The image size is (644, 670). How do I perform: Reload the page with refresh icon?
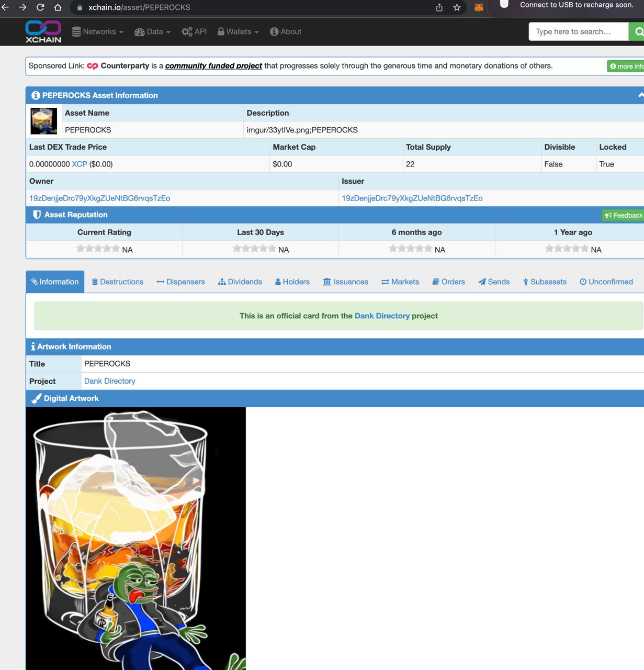click(40, 7)
